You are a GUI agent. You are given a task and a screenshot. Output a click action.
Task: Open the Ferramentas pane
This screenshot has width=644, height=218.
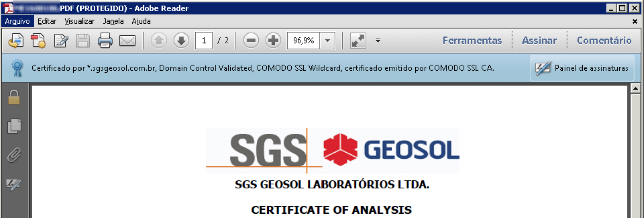[x=472, y=41]
